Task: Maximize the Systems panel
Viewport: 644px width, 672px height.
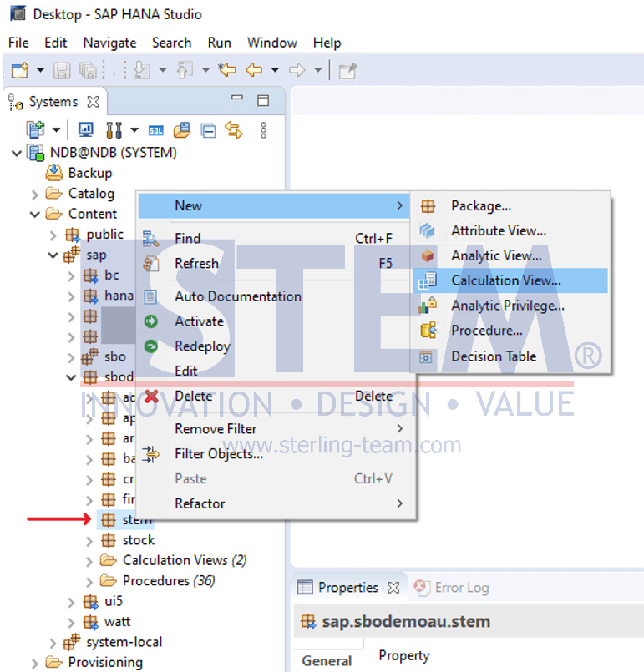Action: (263, 100)
